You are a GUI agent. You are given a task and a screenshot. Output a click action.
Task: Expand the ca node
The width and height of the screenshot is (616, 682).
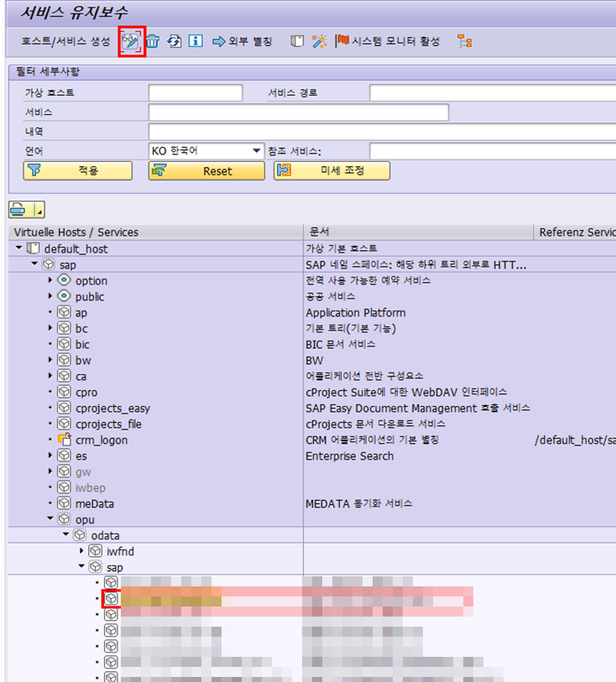pyautogui.click(x=50, y=376)
